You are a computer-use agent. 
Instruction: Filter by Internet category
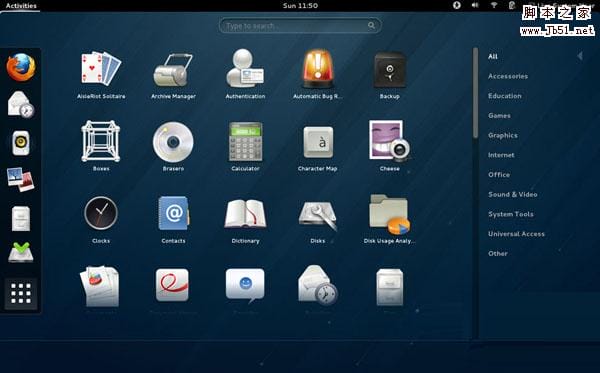(501, 155)
